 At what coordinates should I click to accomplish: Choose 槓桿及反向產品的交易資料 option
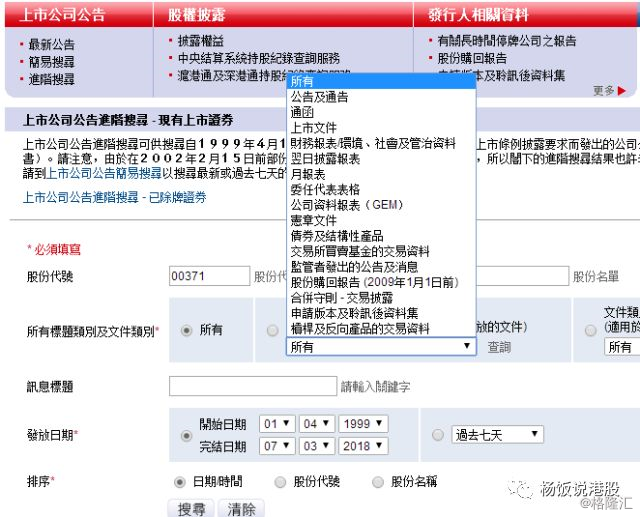tap(381, 329)
